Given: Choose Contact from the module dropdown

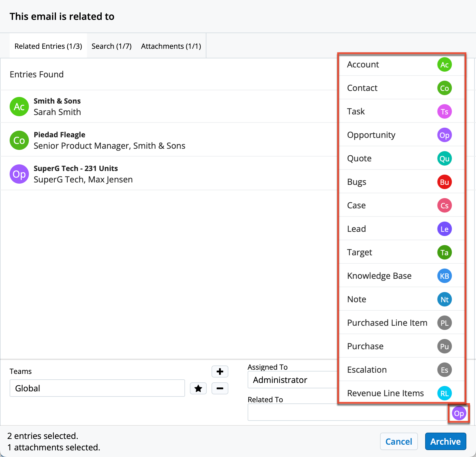Looking at the screenshot, I should tap(402, 88).
